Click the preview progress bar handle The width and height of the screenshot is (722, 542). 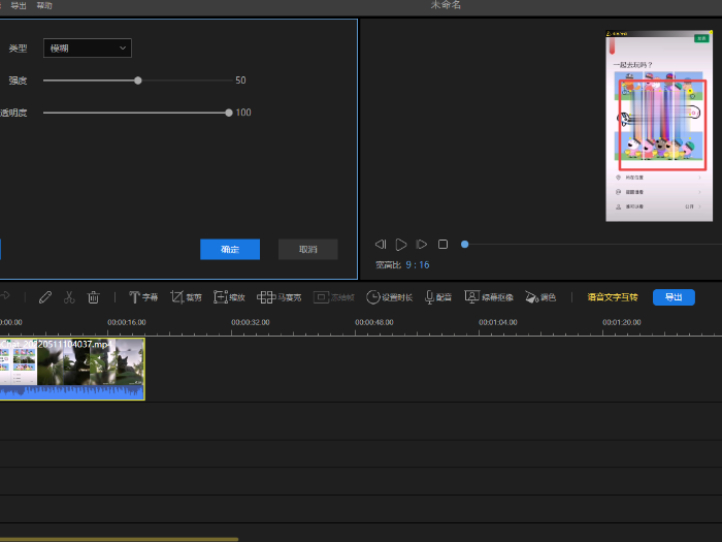point(465,244)
